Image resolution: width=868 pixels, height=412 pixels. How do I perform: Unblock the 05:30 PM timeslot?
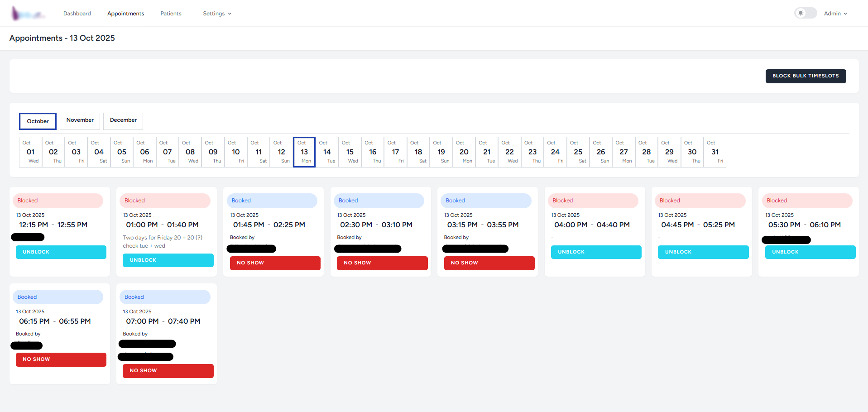[x=810, y=252]
